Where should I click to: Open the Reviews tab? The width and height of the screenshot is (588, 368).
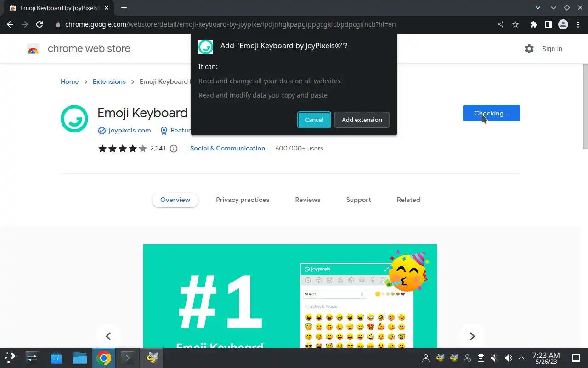coord(308,200)
